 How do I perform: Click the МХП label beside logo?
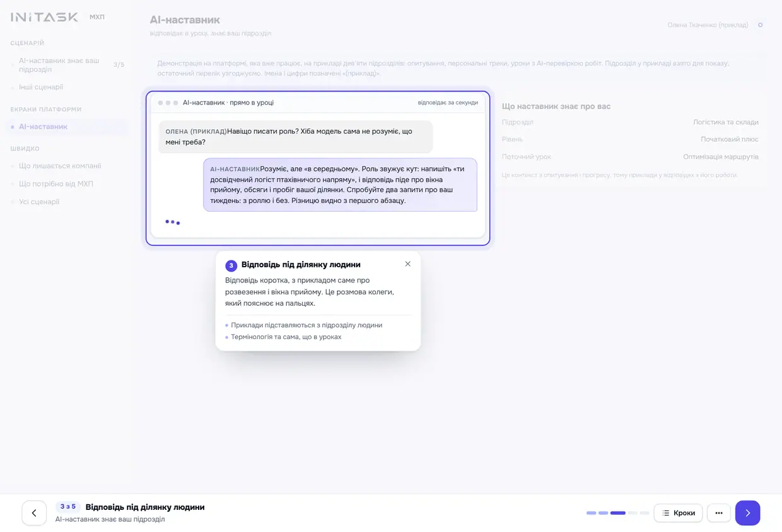96,17
